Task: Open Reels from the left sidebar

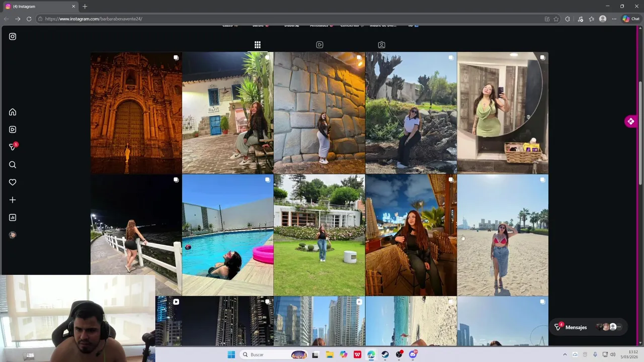Action: tap(13, 129)
